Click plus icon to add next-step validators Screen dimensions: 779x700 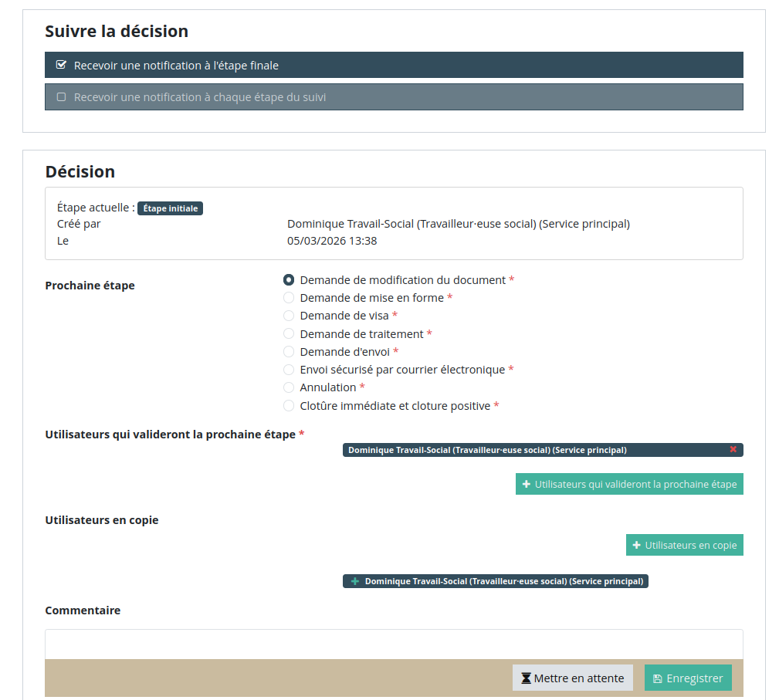[526, 484]
